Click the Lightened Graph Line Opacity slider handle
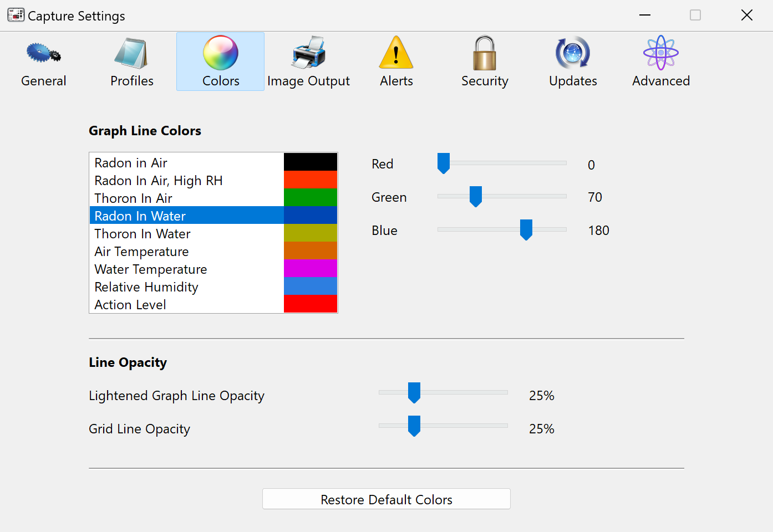Image resolution: width=773 pixels, height=532 pixels. coord(414,392)
